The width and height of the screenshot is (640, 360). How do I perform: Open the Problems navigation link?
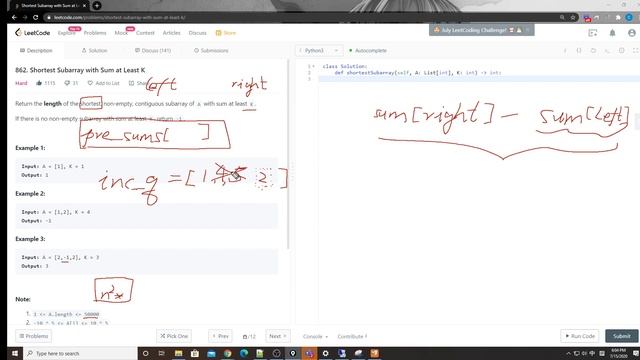(95, 33)
